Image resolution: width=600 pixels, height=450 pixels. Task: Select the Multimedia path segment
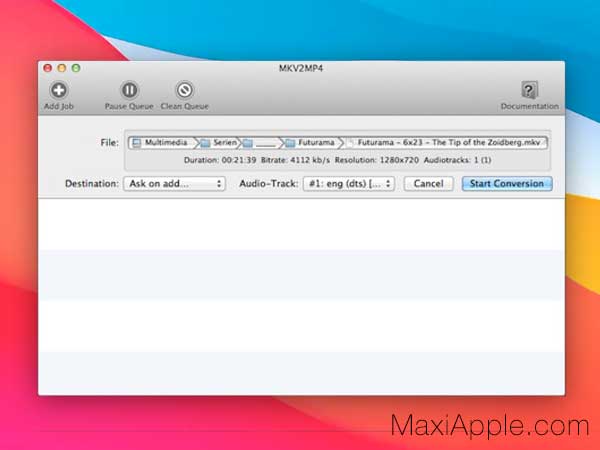click(x=160, y=143)
